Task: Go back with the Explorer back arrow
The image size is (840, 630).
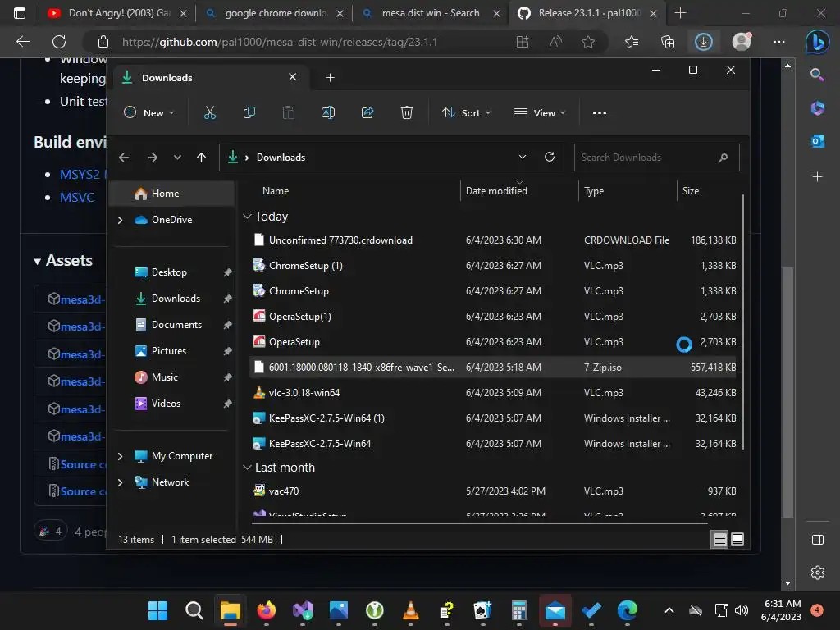Action: coord(124,157)
